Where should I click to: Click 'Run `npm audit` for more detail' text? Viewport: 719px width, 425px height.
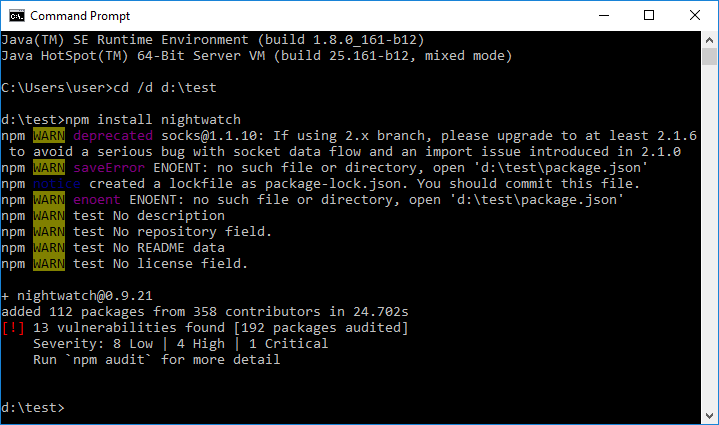click(x=156, y=359)
